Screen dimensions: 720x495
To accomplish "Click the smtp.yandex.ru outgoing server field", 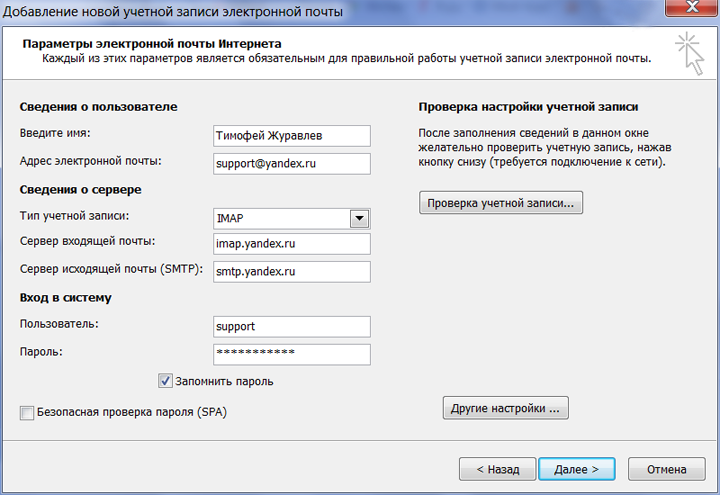I will coord(292,272).
